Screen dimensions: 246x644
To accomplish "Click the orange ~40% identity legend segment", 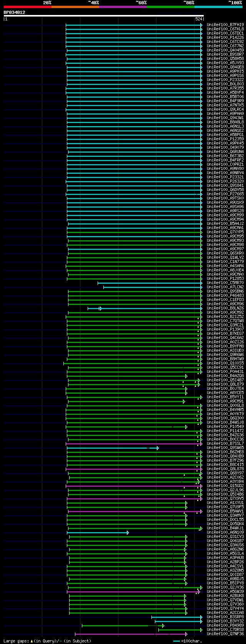I will click(x=75, y=7).
